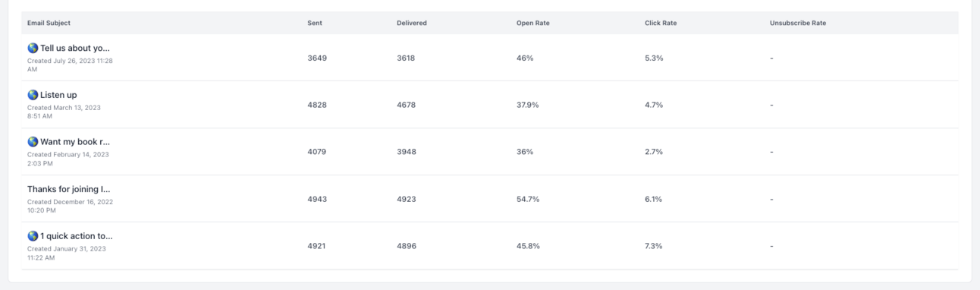Open the Tell us about yo... email

[74, 48]
